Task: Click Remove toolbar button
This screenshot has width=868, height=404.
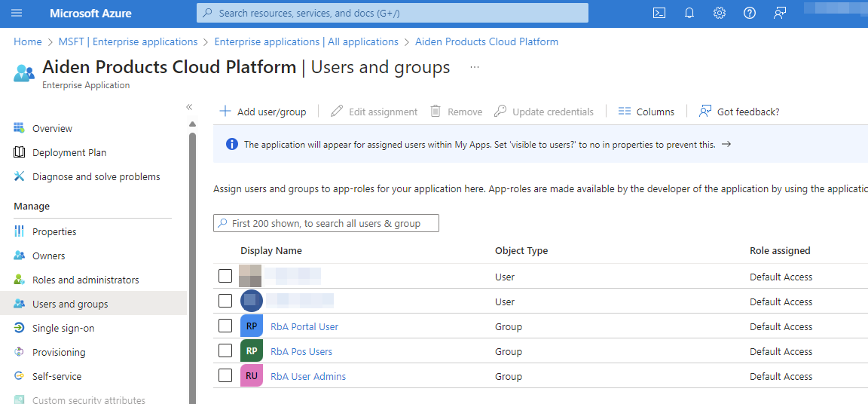Action: (457, 112)
